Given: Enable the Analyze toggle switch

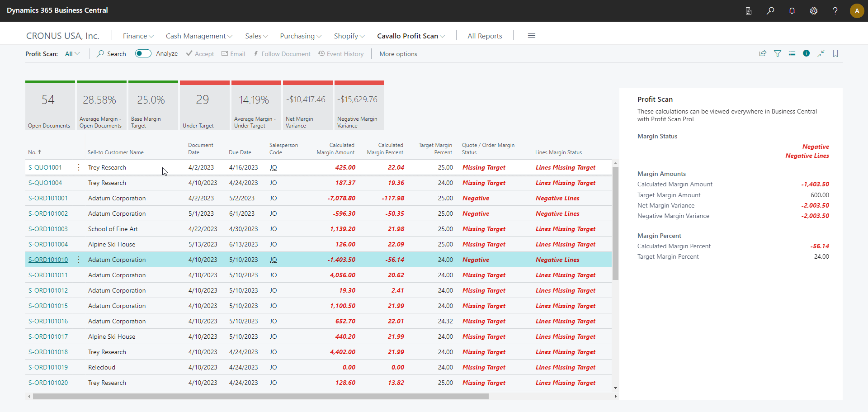Looking at the screenshot, I should [x=143, y=54].
